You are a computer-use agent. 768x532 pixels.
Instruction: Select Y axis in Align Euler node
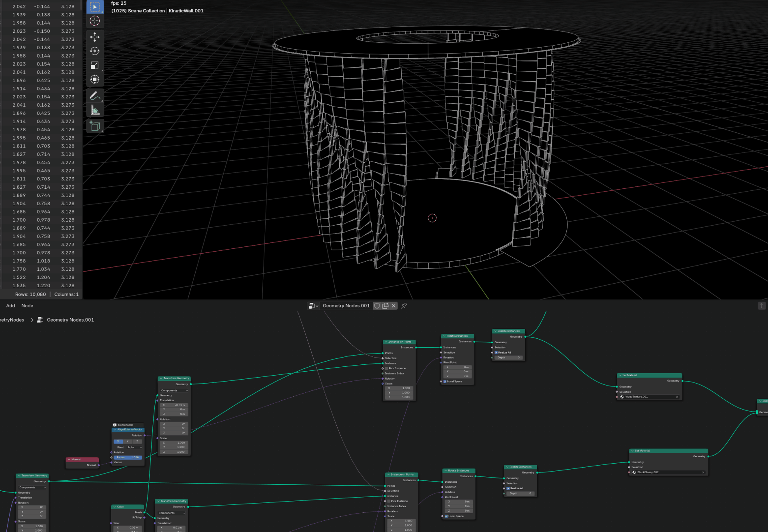[x=128, y=442]
